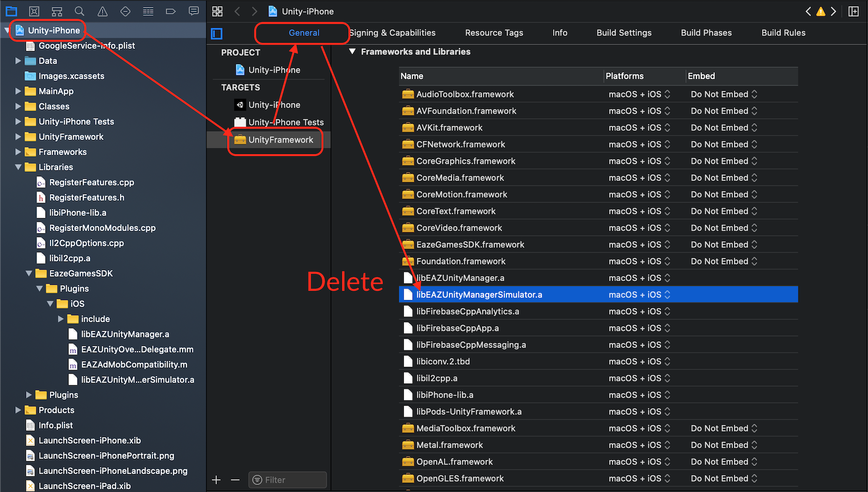
Task: Select the libFirebaseCppAnalytics.a row
Action: [x=598, y=311]
